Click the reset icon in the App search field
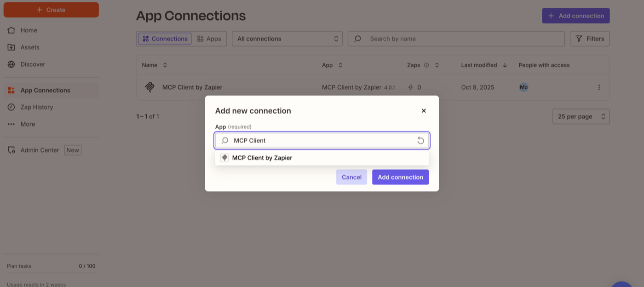The width and height of the screenshot is (644, 287). (x=420, y=140)
